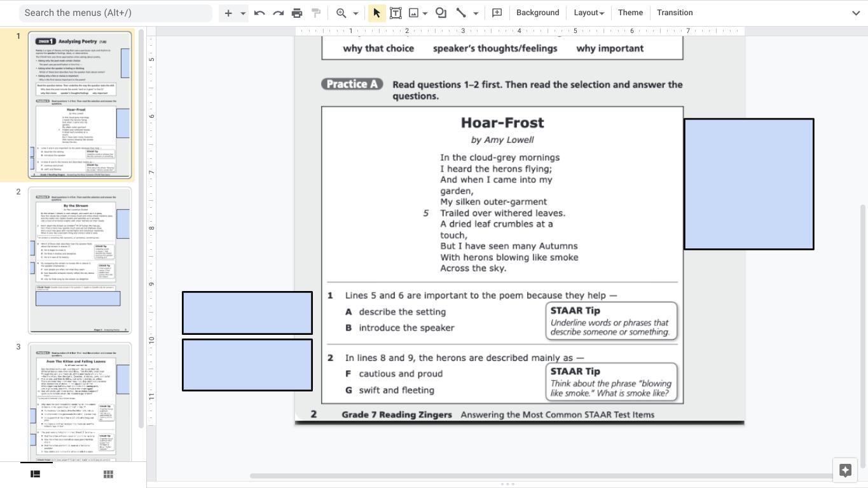Image resolution: width=868 pixels, height=488 pixels.
Task: Click the footer text "Grade 7 Reading Zingers"
Action: click(x=397, y=415)
